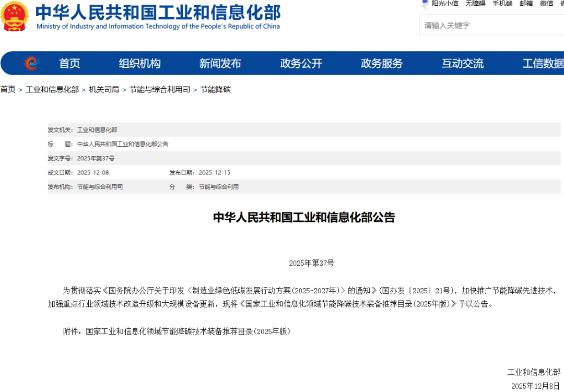
Task: Click the bold announcement headline 中华人民共和国工业和信息化部公告
Action: click(304, 217)
